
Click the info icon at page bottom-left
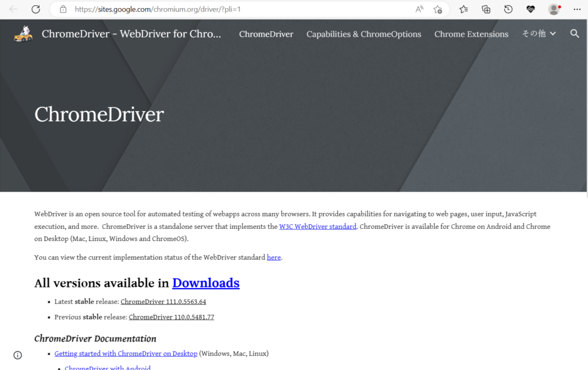tap(18, 355)
